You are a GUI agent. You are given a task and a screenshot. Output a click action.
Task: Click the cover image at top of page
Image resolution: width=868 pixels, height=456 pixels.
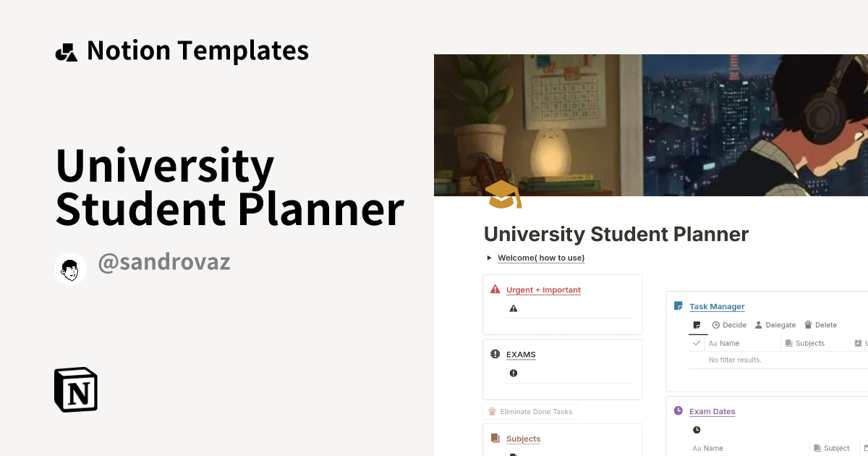(651, 124)
